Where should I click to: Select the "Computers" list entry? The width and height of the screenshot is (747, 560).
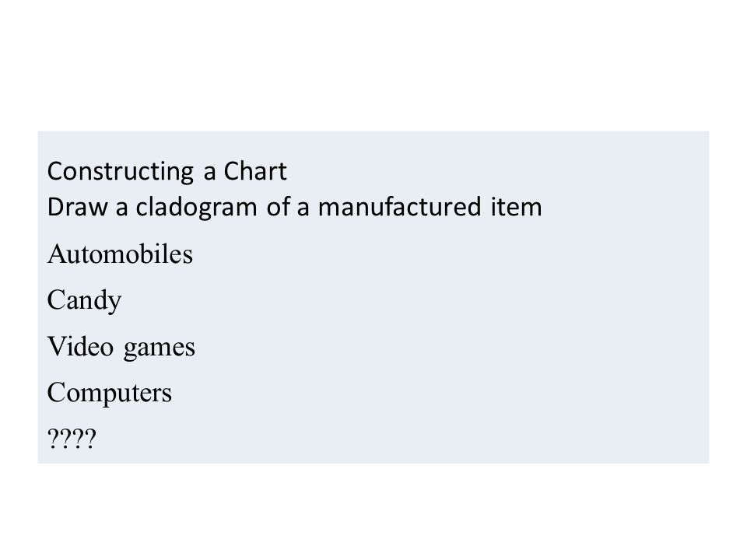109,394
